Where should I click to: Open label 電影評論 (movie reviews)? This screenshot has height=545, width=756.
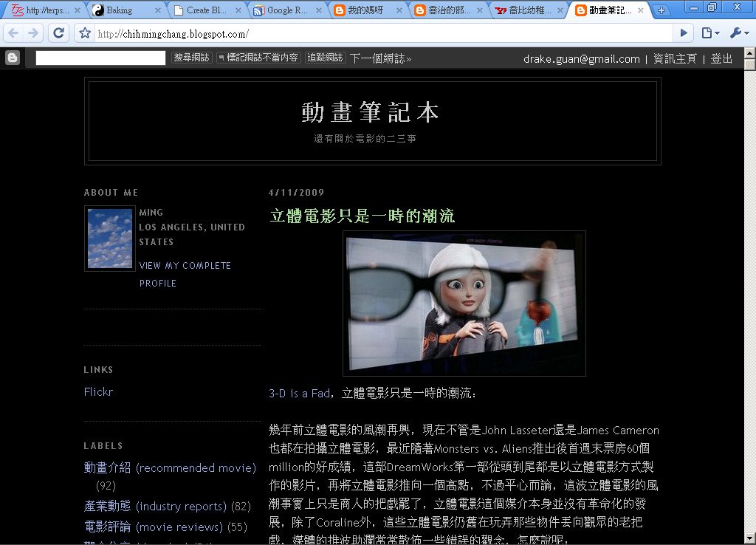point(154,527)
